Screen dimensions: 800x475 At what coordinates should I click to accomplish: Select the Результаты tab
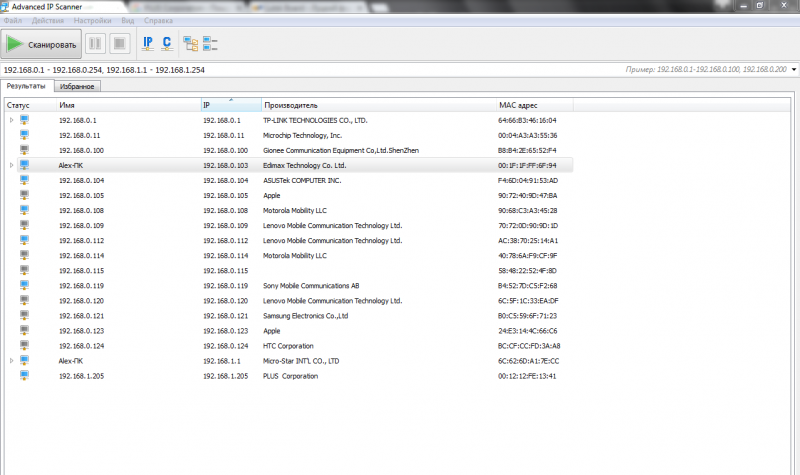pyautogui.click(x=26, y=87)
